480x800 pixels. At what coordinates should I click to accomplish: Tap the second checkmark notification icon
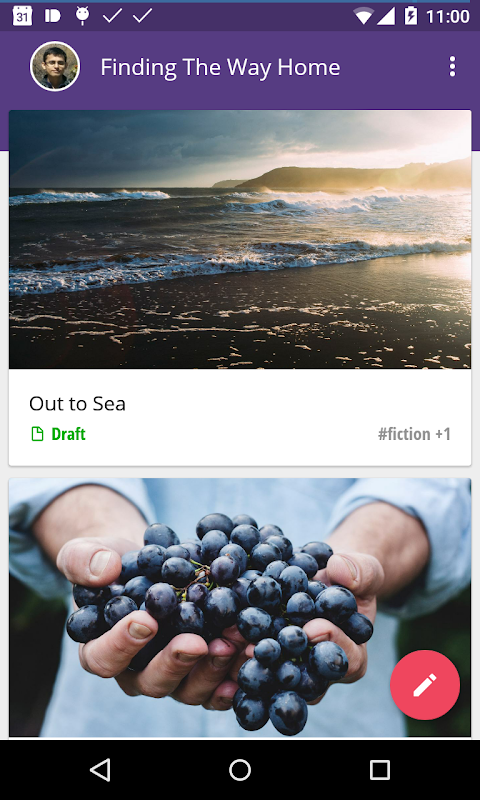click(142, 16)
